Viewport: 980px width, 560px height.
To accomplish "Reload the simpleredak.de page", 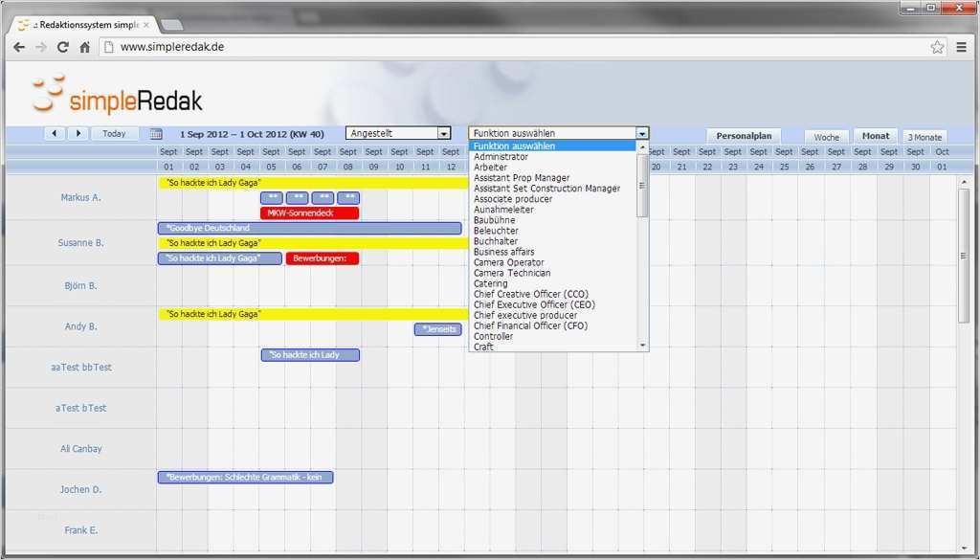I will (62, 47).
